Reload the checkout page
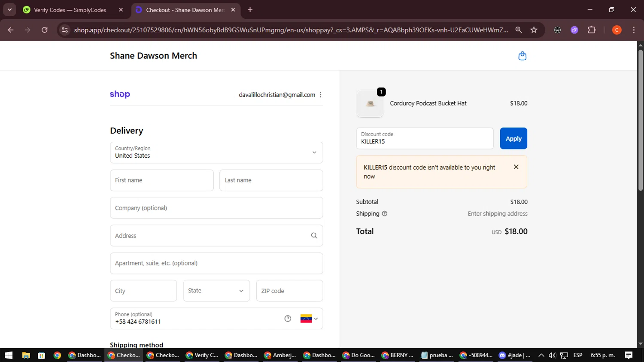 [45, 30]
